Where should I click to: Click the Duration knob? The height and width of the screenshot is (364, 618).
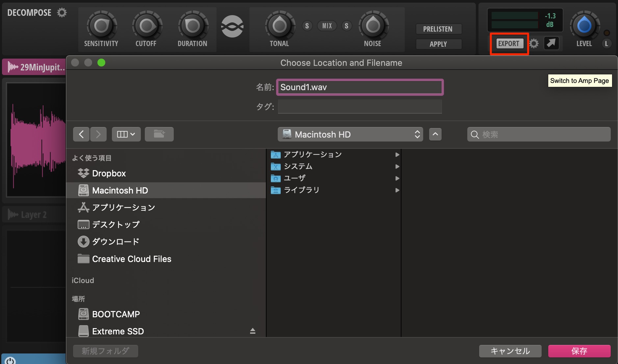pyautogui.click(x=193, y=25)
